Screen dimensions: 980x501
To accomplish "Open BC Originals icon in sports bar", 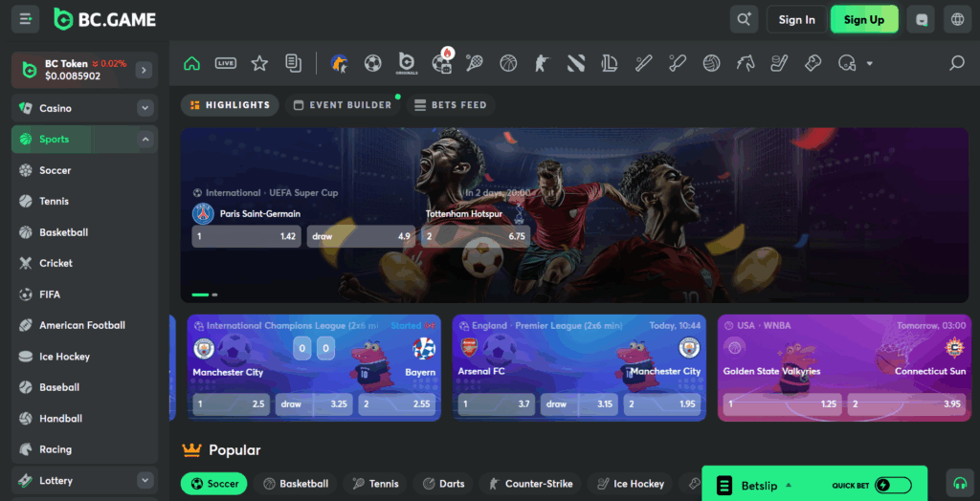I will (407, 63).
